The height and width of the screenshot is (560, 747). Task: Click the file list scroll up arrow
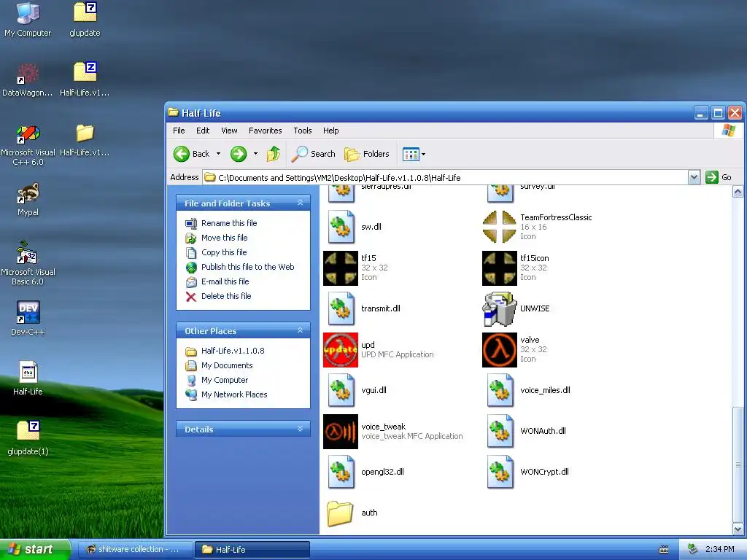coord(738,192)
